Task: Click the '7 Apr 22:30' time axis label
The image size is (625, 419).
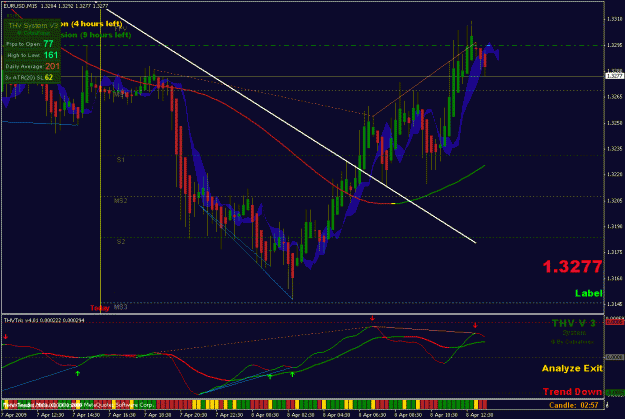Action: [229, 415]
